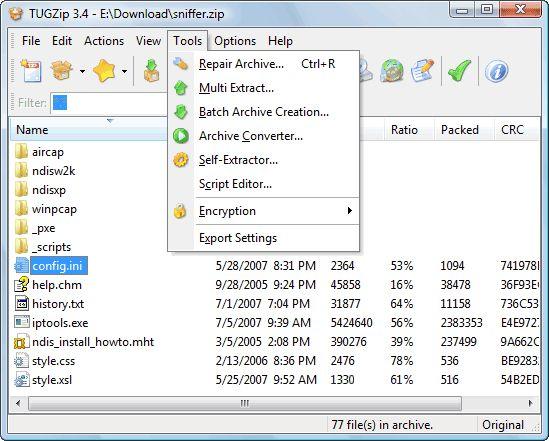The width and height of the screenshot is (549, 441).
Task: Open dropdown arrow next to favorites star
Action: (124, 71)
